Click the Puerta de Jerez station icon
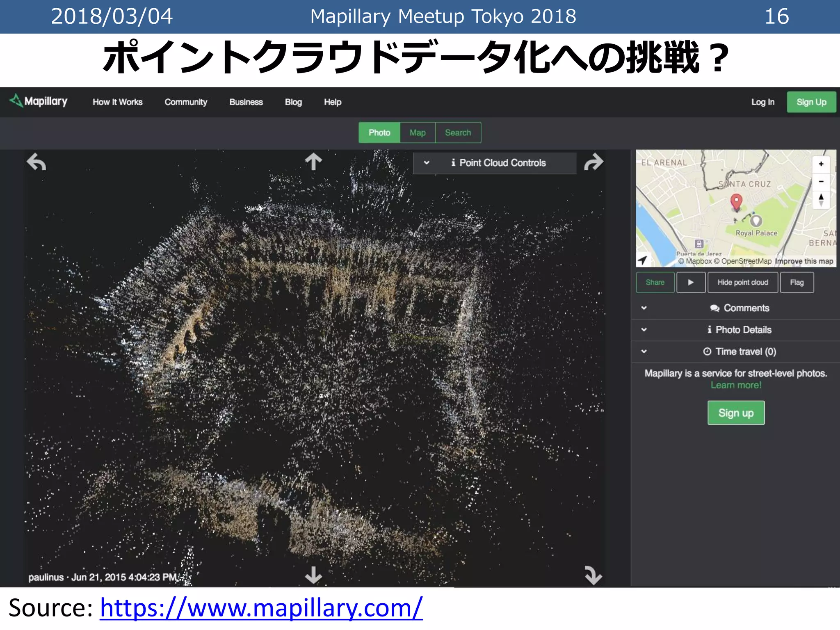 (x=699, y=244)
